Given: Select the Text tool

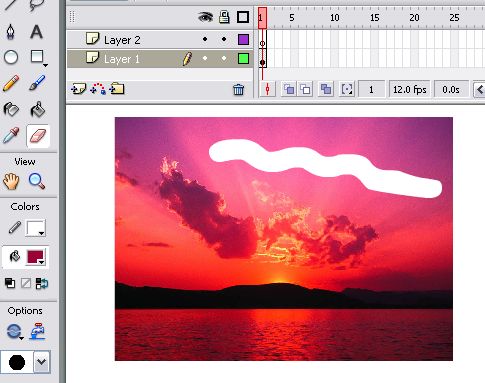Looking at the screenshot, I should [36, 32].
